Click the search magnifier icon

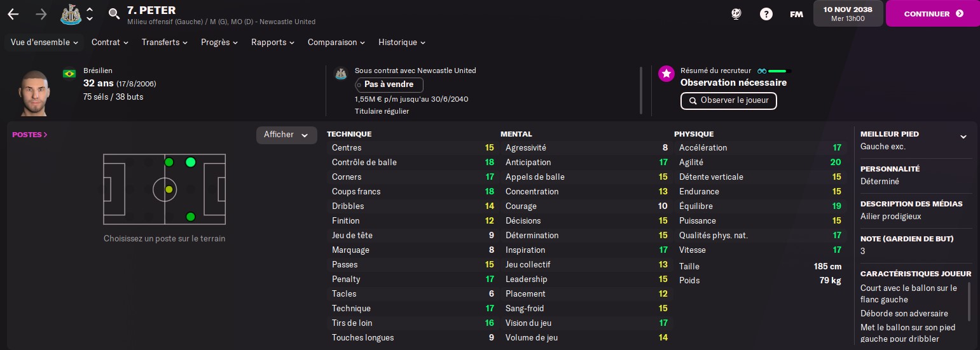coord(114,14)
